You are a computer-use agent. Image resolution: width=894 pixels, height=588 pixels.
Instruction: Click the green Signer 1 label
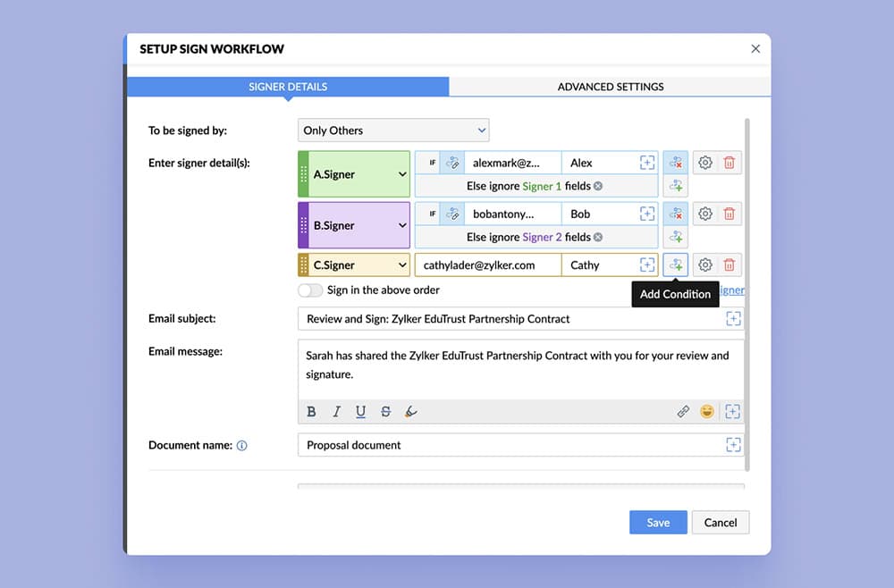543,186
